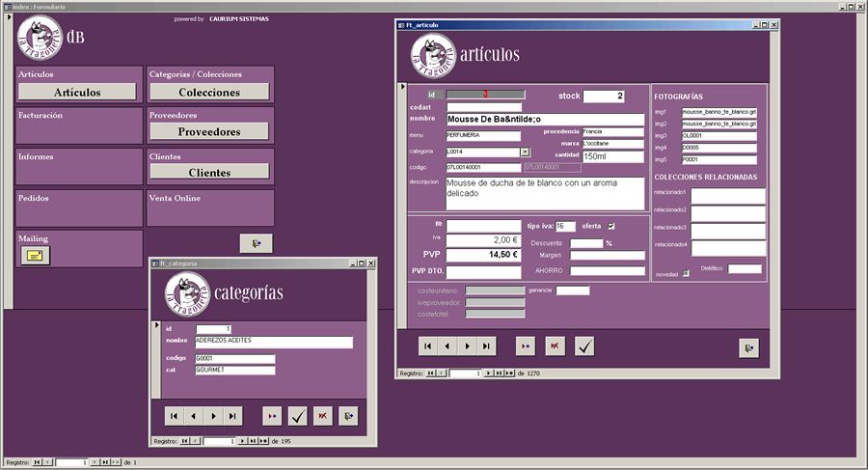Close artículos form with exit door icon
Image resolution: width=868 pixels, height=470 pixels.
[748, 346]
